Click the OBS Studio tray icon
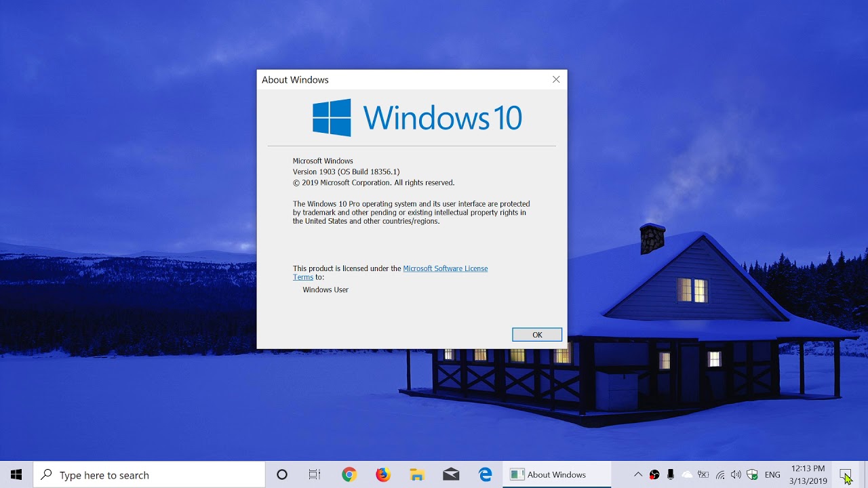The image size is (868, 488). click(654, 474)
